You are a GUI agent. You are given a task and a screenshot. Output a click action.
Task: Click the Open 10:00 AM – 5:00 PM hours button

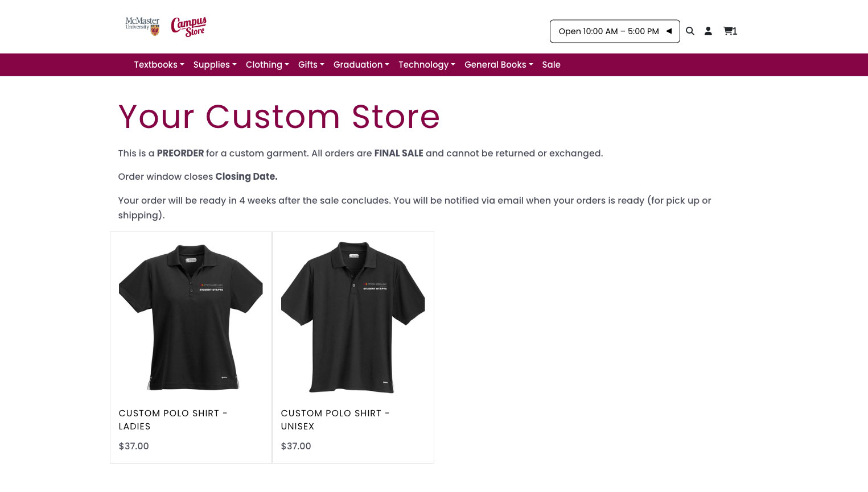click(x=608, y=31)
